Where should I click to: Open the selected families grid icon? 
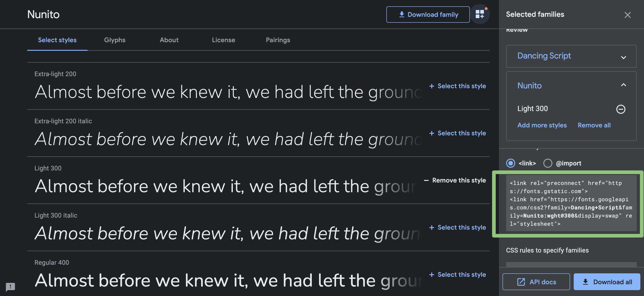click(480, 14)
